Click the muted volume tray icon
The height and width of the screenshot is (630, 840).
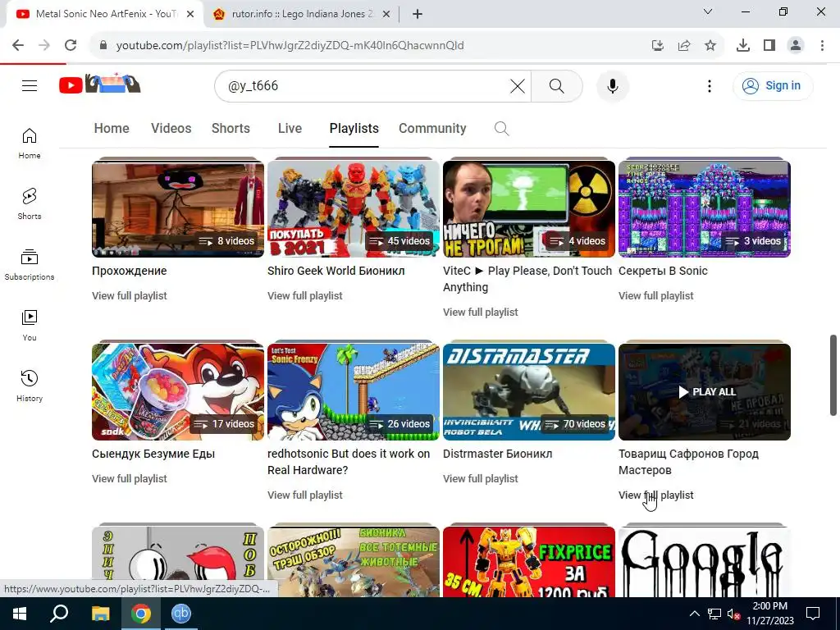click(x=733, y=614)
